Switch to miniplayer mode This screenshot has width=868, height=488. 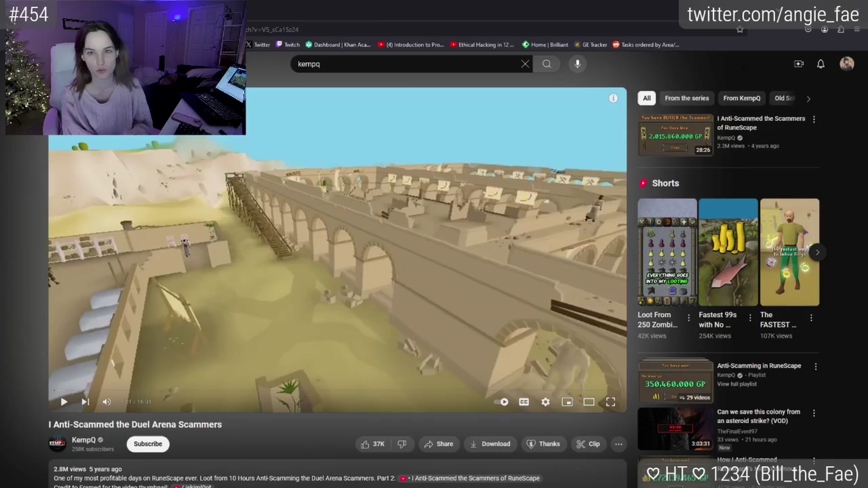567,402
